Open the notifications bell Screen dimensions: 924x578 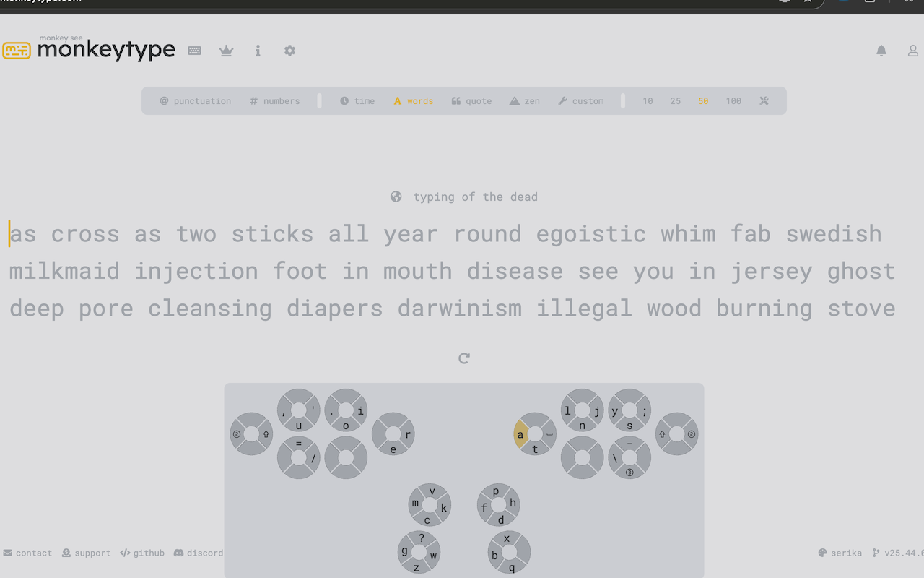[x=881, y=51]
